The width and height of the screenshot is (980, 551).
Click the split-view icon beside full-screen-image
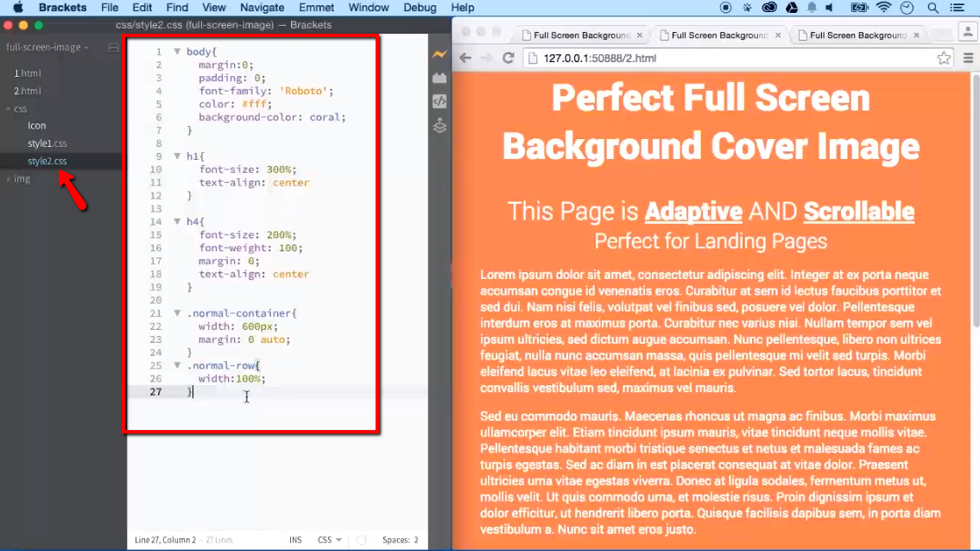tap(113, 47)
